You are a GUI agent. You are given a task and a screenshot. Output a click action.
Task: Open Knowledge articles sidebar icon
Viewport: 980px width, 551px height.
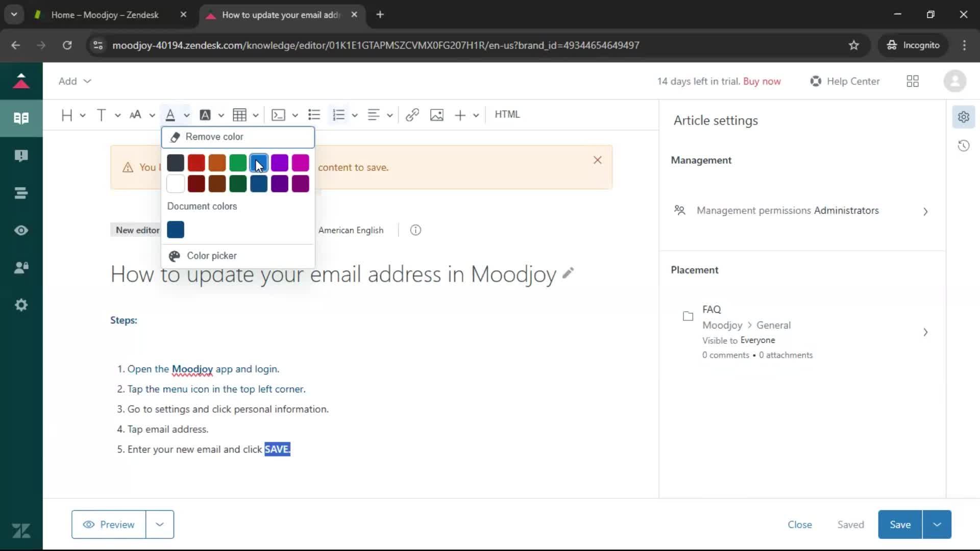coord(21,118)
